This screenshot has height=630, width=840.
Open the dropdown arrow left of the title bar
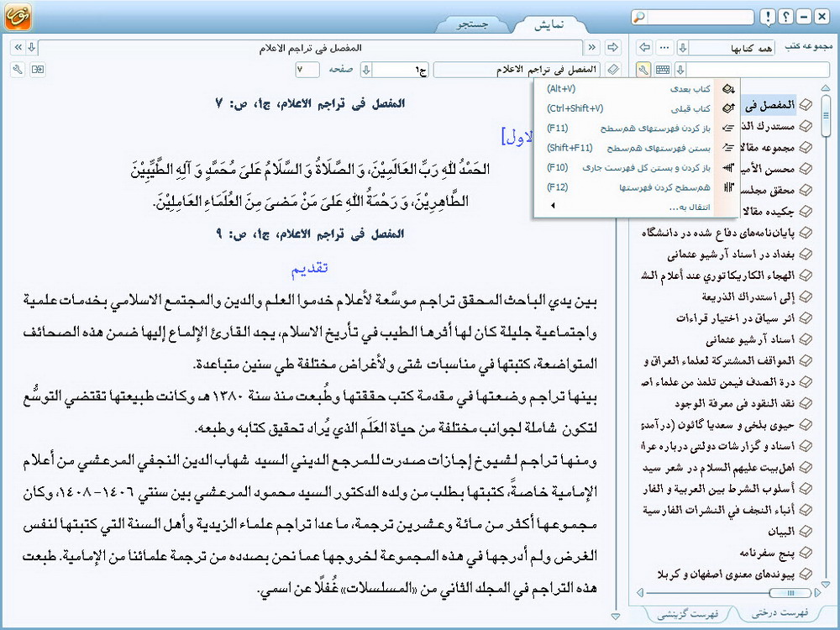tap(32, 48)
